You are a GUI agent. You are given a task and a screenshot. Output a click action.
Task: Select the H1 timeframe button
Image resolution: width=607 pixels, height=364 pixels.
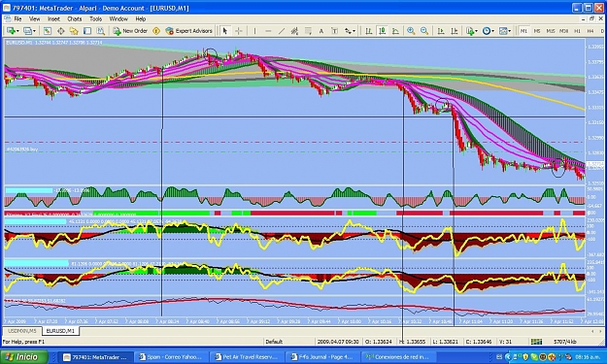click(x=577, y=31)
